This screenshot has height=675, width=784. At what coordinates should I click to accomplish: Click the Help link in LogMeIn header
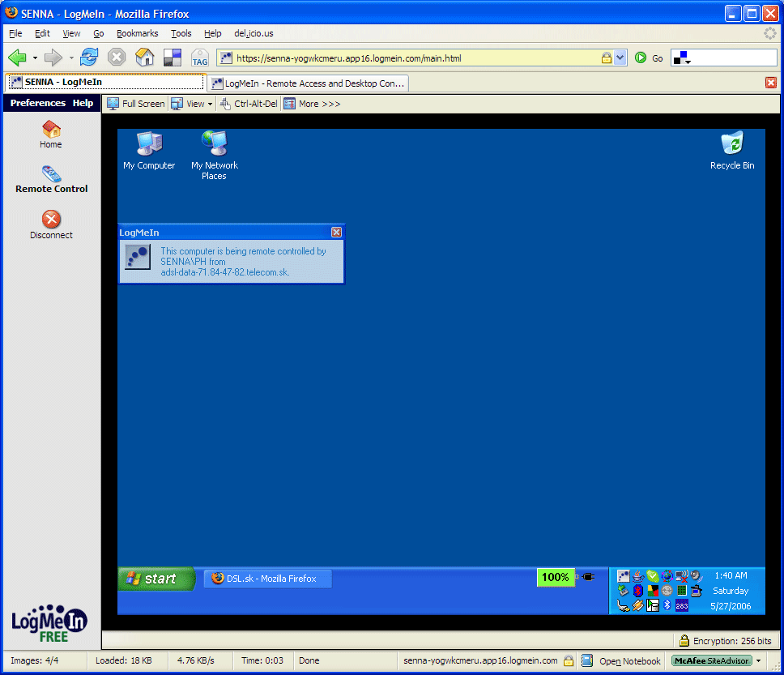coord(83,103)
